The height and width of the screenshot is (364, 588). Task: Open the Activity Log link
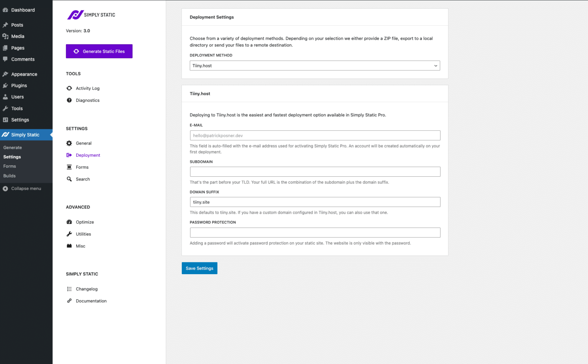[x=88, y=88]
